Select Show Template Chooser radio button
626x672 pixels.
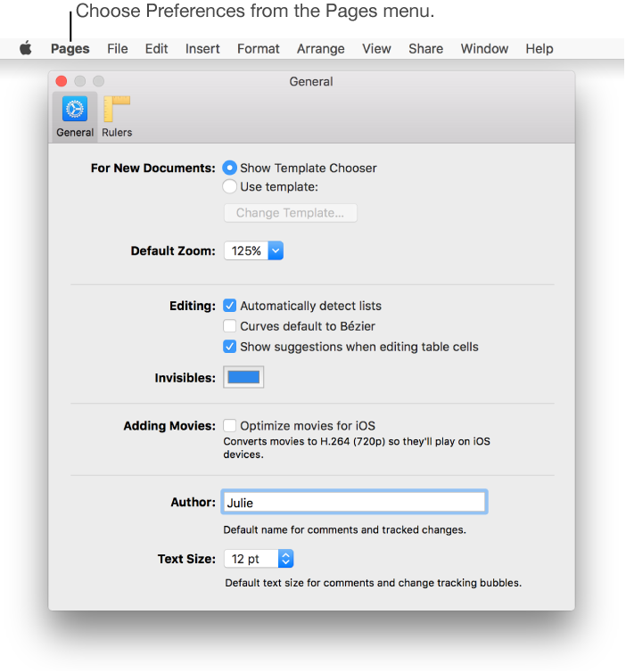click(x=230, y=168)
